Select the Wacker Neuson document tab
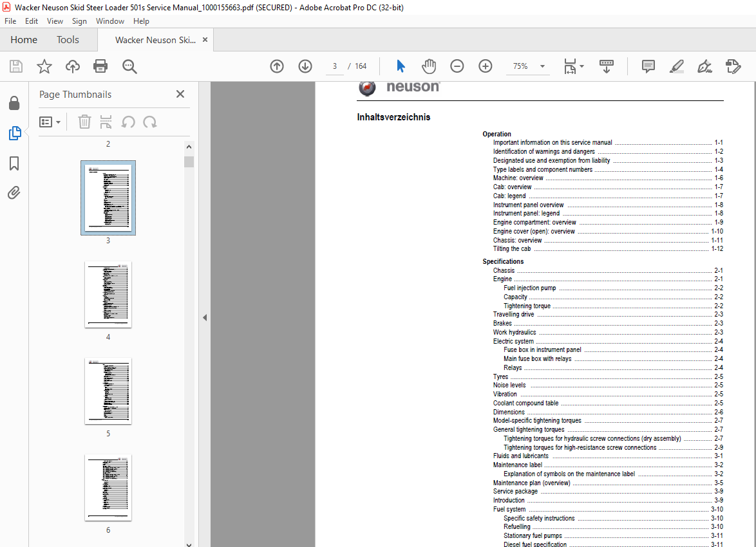756x547 pixels. point(155,40)
